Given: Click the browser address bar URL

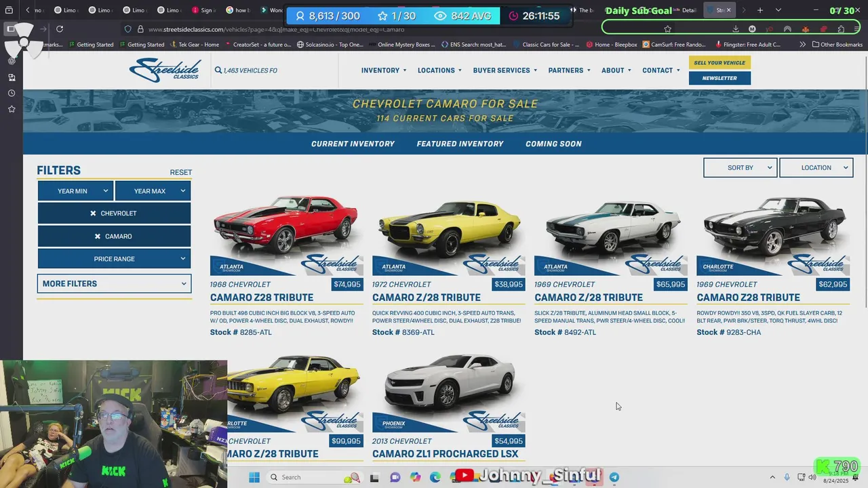Looking at the screenshot, I should pyautogui.click(x=276, y=29).
